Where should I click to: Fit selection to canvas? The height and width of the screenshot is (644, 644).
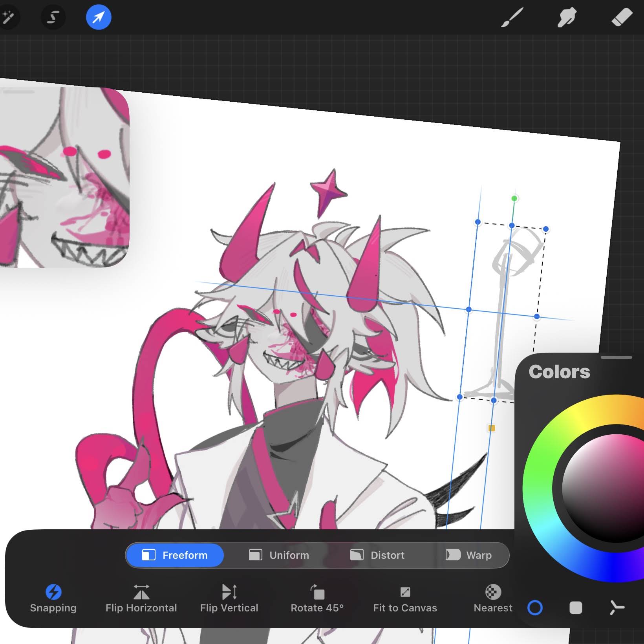(x=405, y=598)
